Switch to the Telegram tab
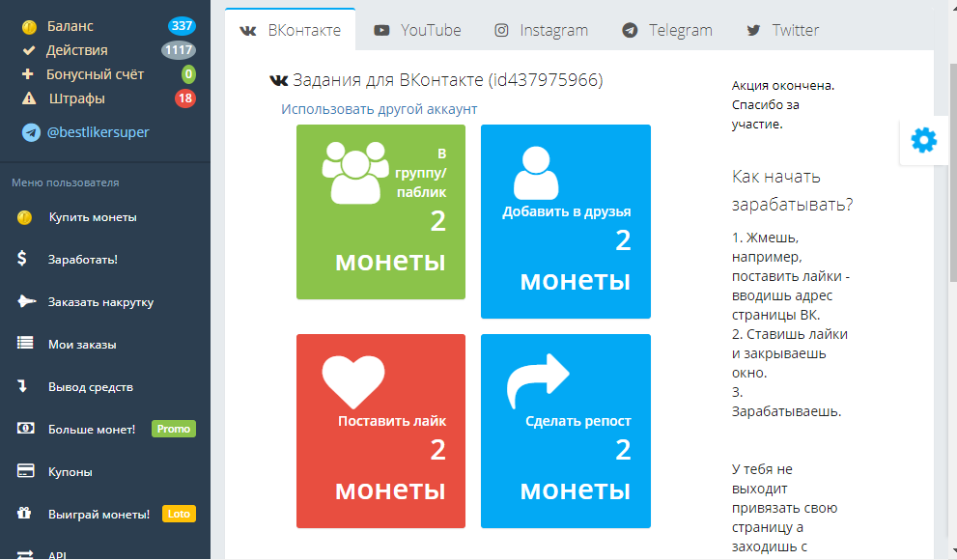957x560 pixels. tap(667, 31)
